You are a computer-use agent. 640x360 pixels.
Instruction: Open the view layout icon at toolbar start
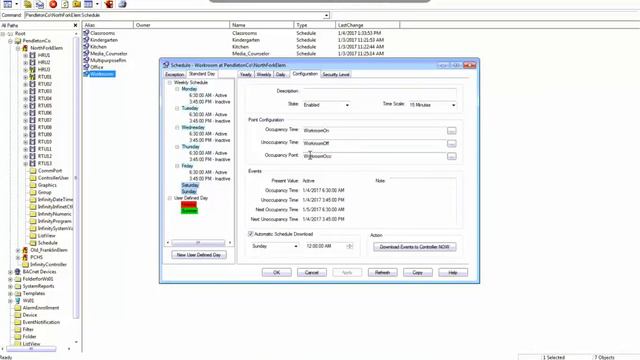8,4
